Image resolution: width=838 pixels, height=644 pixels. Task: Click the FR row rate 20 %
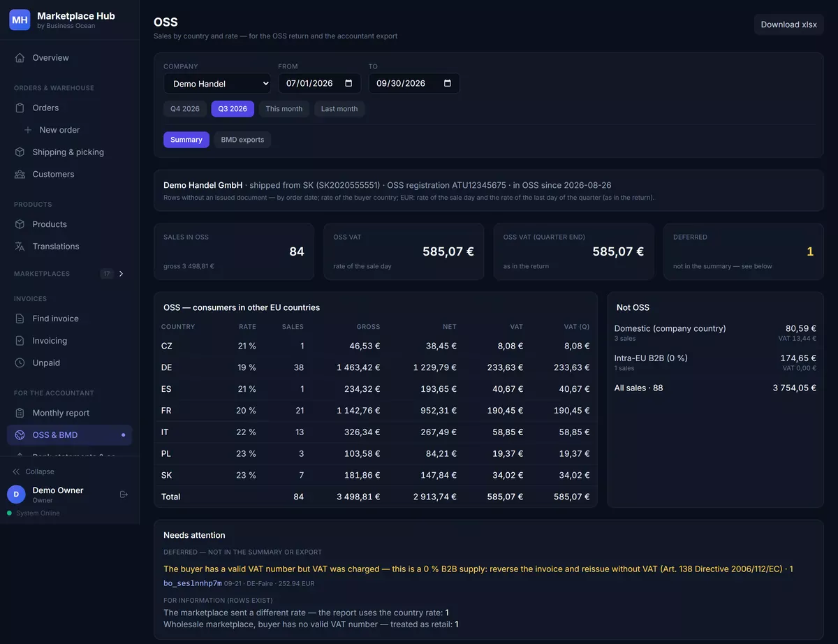point(246,411)
